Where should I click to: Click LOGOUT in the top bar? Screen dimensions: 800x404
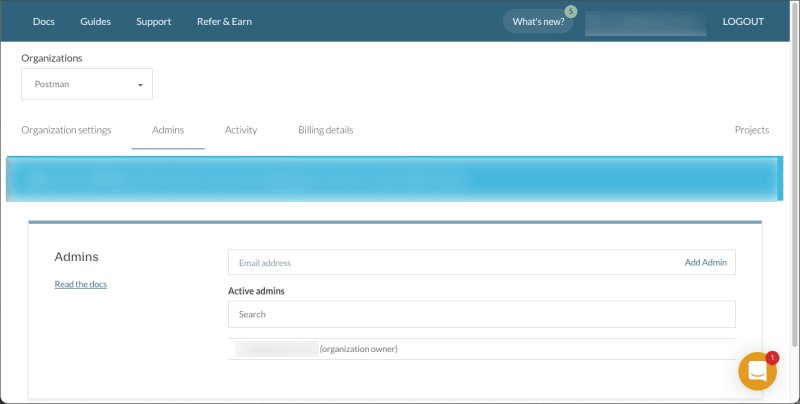(x=743, y=21)
